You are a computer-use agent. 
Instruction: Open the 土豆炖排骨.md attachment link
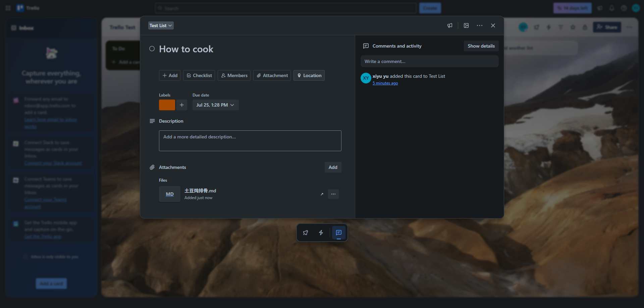click(200, 191)
